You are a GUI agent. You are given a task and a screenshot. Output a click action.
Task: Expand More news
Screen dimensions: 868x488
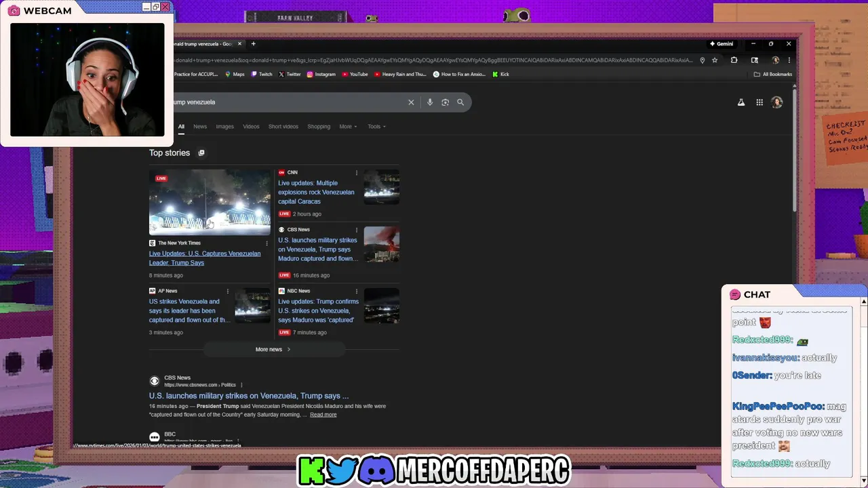(273, 350)
